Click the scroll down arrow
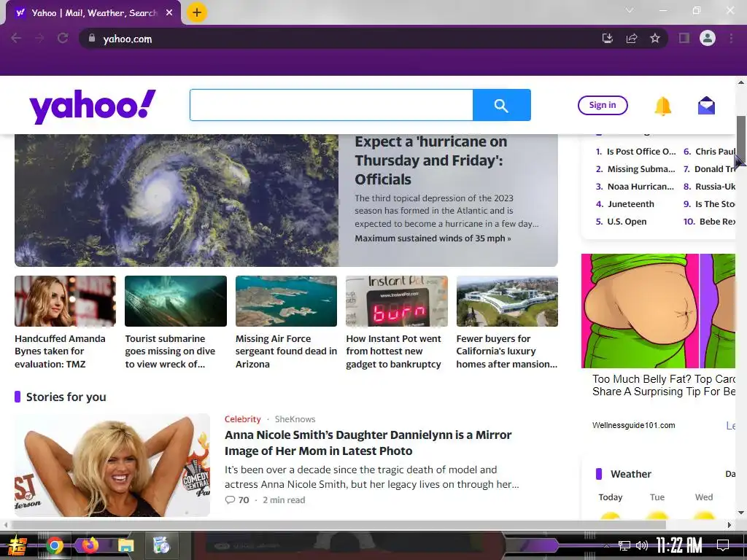 tap(741, 513)
